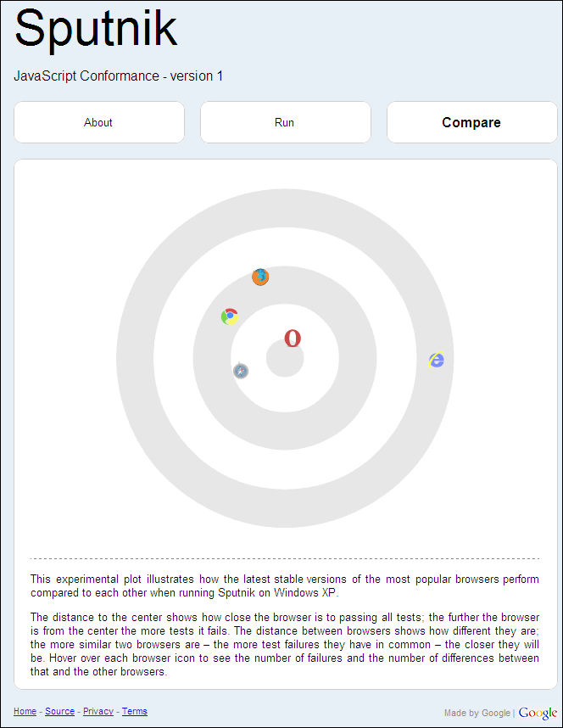563x728 pixels.
Task: Click the Firefox browser icon on the plot
Action: tap(260, 277)
